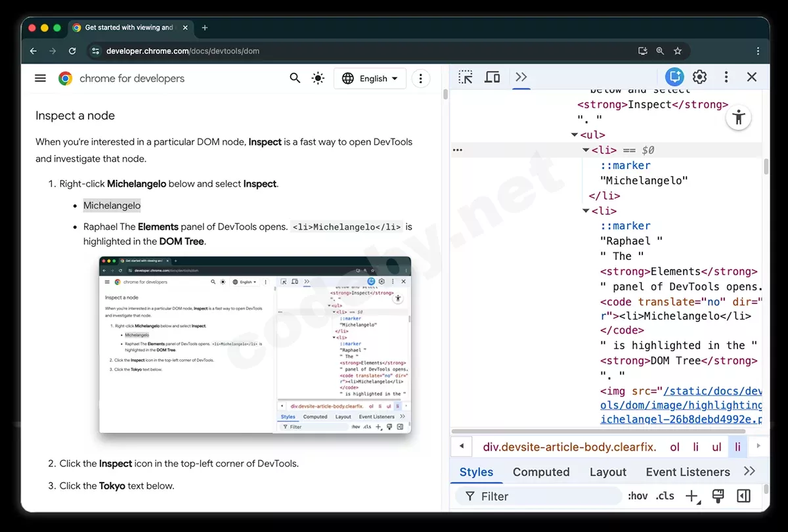Open DevTools settings gear
This screenshot has height=532, width=788.
click(x=700, y=77)
